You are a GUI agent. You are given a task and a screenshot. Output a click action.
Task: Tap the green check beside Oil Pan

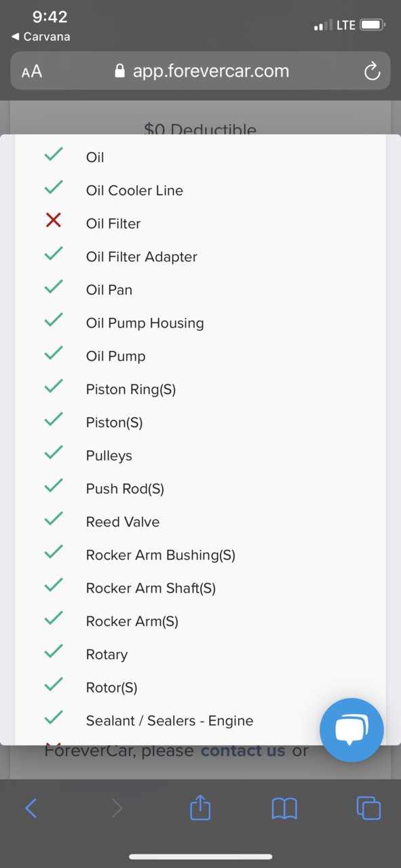pyautogui.click(x=53, y=286)
